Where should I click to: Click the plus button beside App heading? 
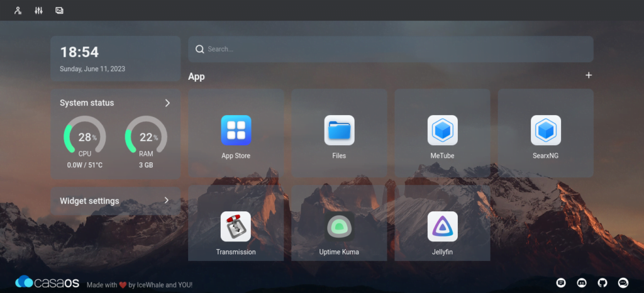(589, 75)
